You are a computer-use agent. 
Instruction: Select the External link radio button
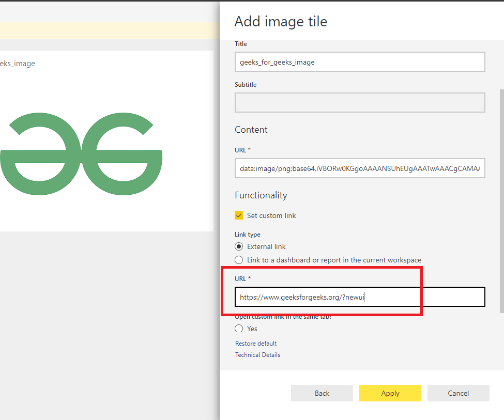click(x=239, y=246)
